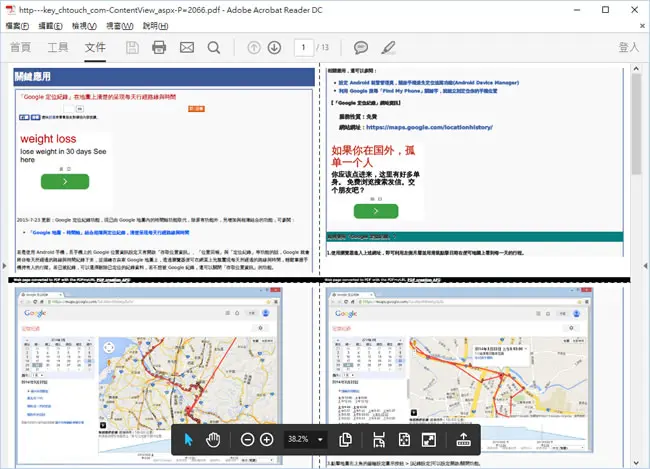650x469 pixels.
Task: Select the highlighter pen sign tool
Action: tap(388, 48)
